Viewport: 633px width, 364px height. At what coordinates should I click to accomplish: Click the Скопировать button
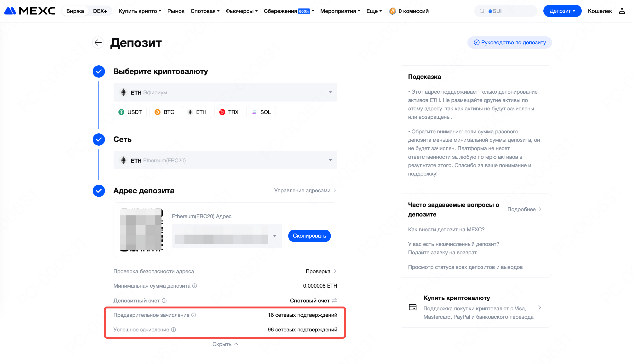click(x=309, y=236)
